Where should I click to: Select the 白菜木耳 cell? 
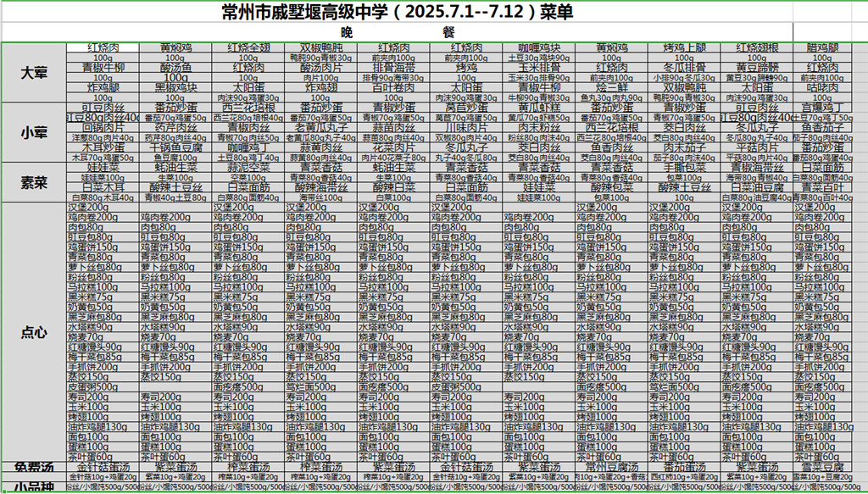pos(103,187)
